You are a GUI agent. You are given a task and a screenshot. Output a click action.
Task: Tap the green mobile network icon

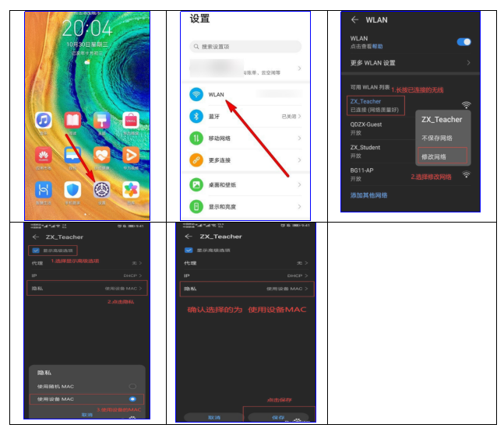click(x=196, y=139)
